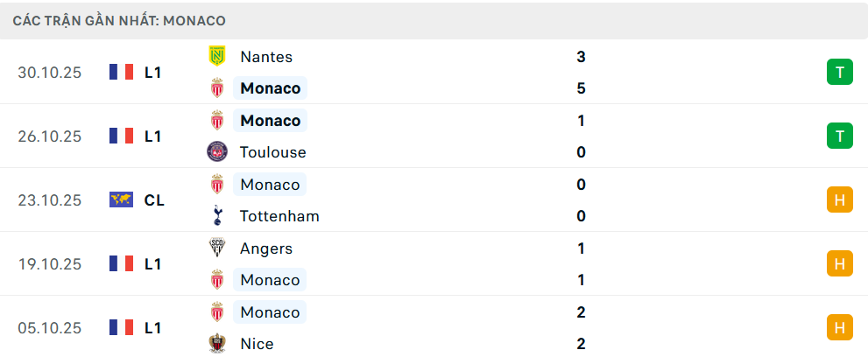The height and width of the screenshot is (357, 868).
Task: Click the Champions League competition icon
Action: [x=121, y=200]
